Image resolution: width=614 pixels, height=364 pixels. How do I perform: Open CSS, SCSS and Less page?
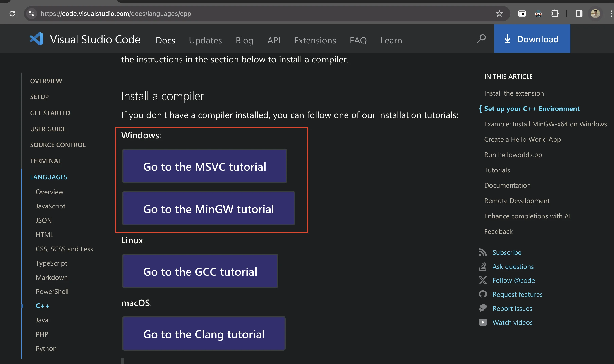click(64, 249)
